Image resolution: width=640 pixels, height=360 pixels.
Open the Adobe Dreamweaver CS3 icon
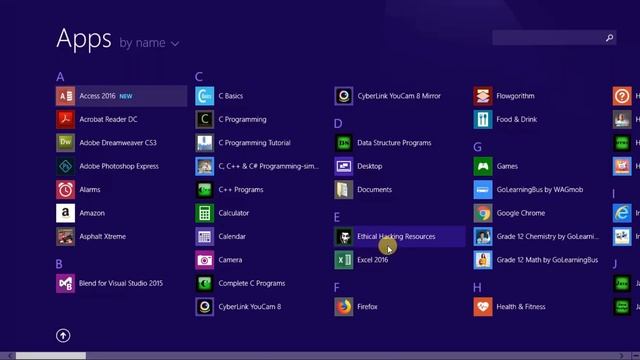tap(65, 142)
